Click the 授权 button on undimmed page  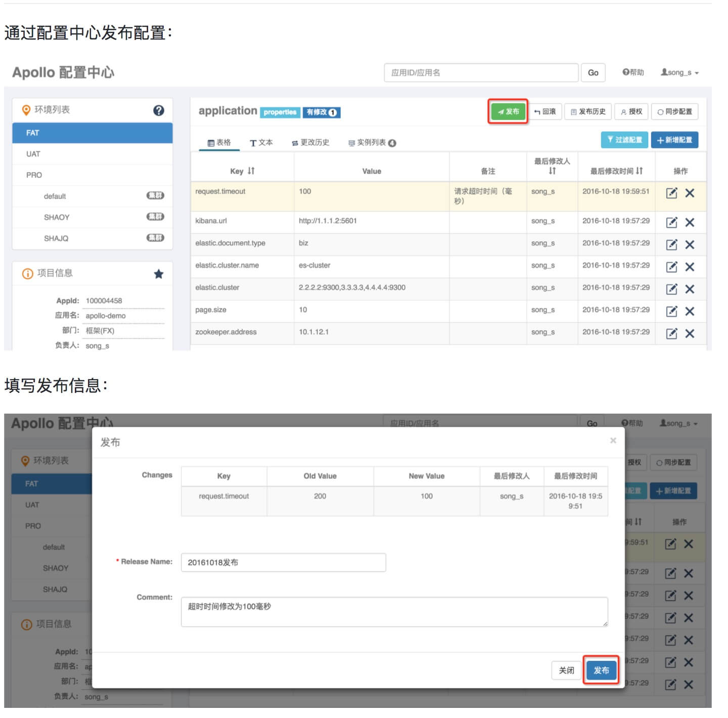tap(631, 111)
